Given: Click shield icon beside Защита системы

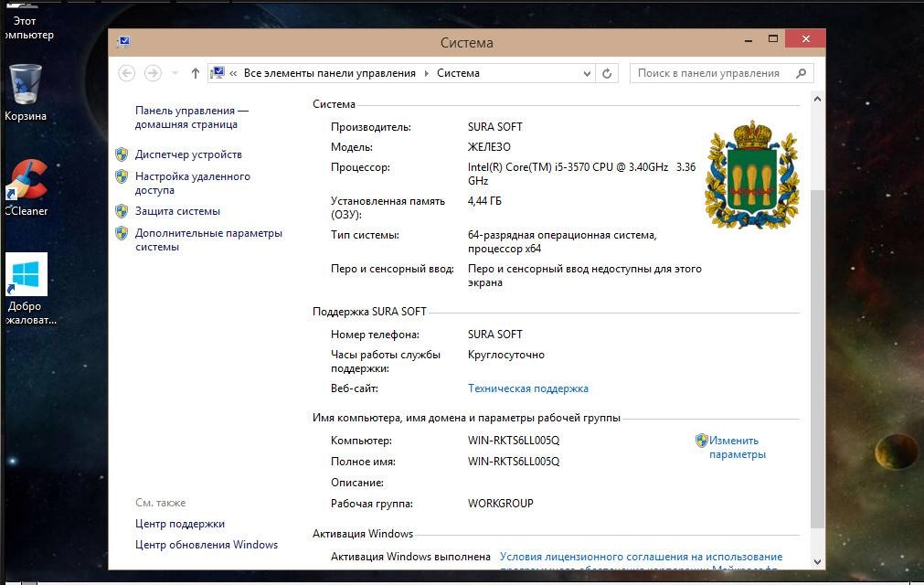Looking at the screenshot, I should [122, 211].
